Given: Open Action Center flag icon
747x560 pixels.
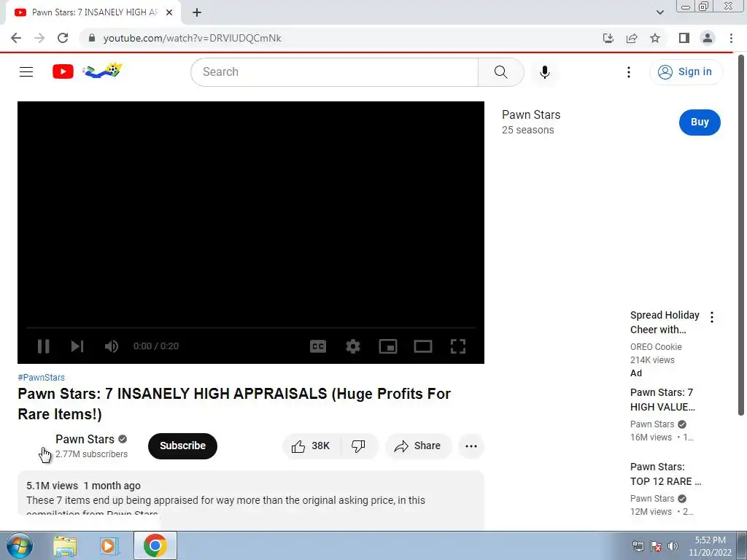Looking at the screenshot, I should pos(656,546).
